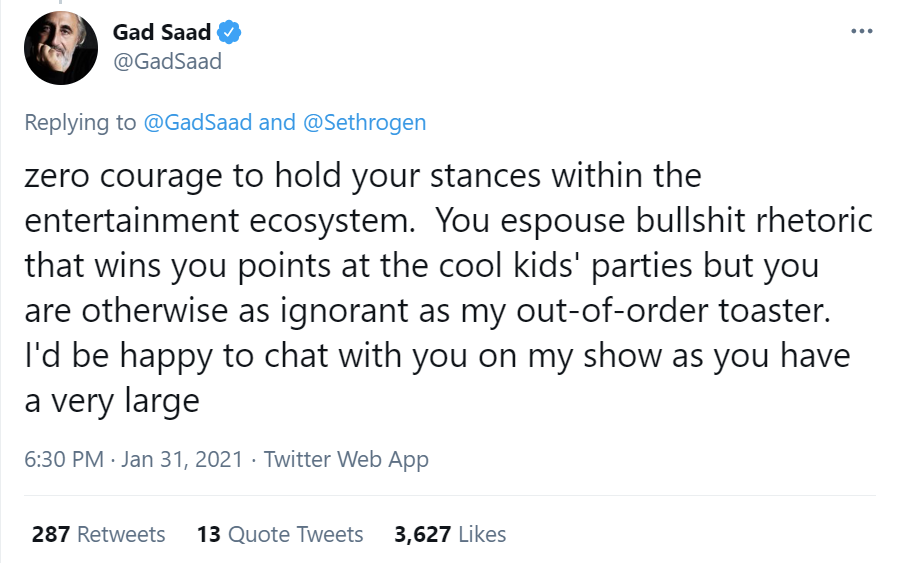This screenshot has height=563, width=898.
Task: Click the tweet's last line "a very large"
Action: (112, 401)
